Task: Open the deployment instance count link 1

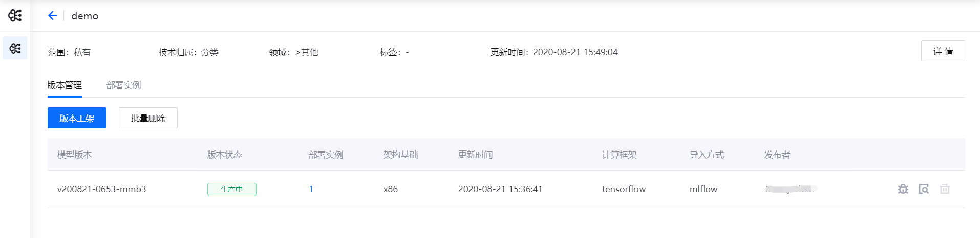Action: (x=311, y=189)
